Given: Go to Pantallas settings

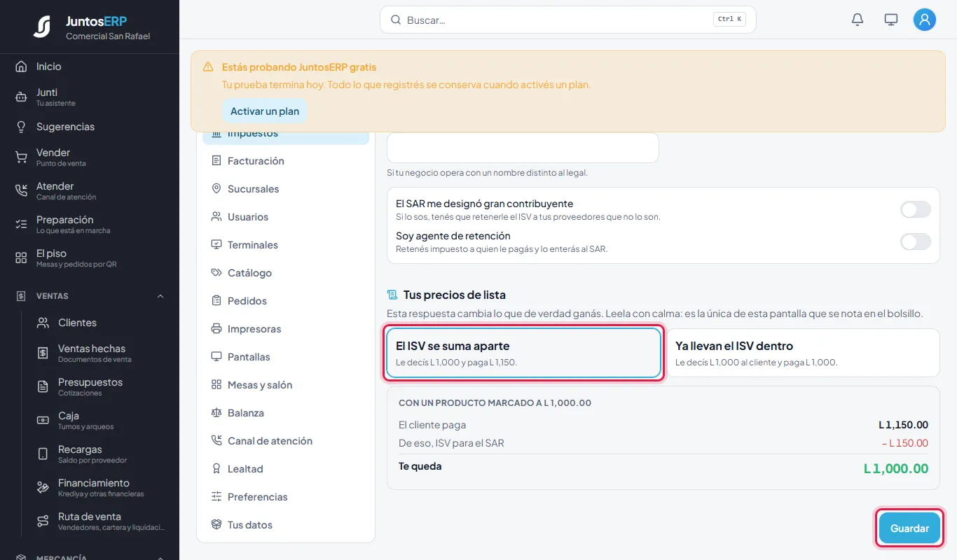Looking at the screenshot, I should (286, 357).
